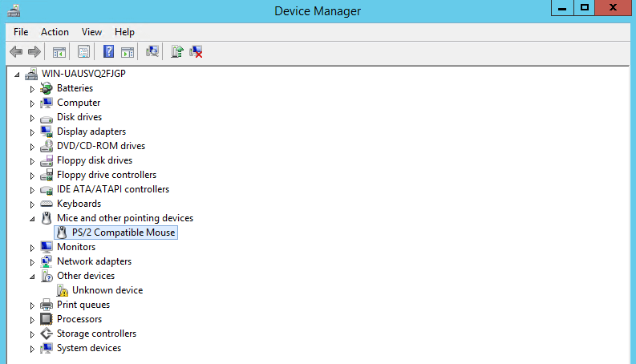Image resolution: width=636 pixels, height=364 pixels.
Task: Select the WIN-UAUSVQ2FJGP root computer node
Action: coord(83,74)
